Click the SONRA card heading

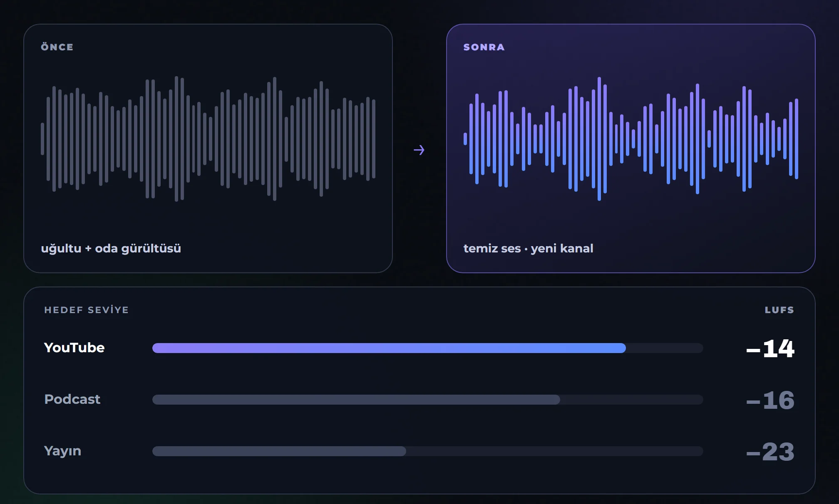[484, 47]
